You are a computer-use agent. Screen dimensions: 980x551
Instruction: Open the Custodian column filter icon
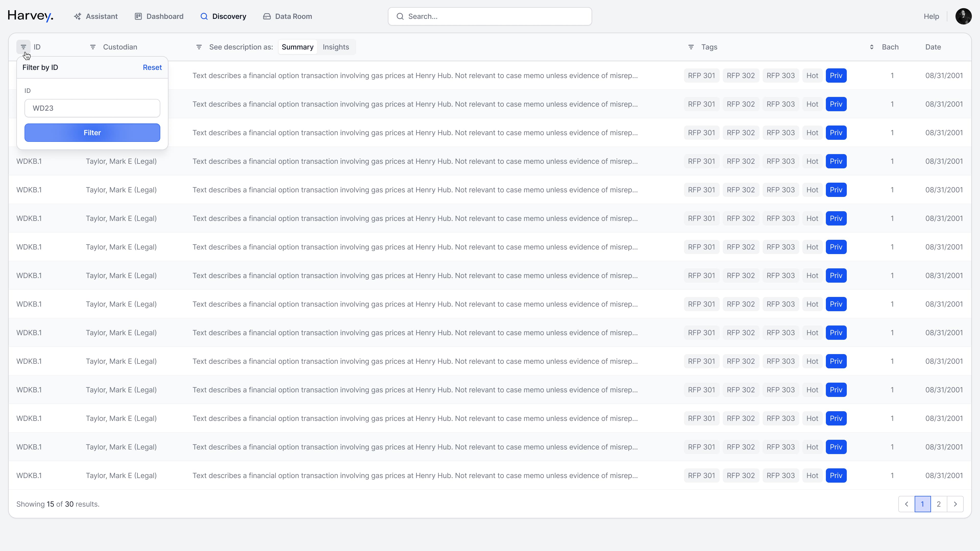pos(93,47)
